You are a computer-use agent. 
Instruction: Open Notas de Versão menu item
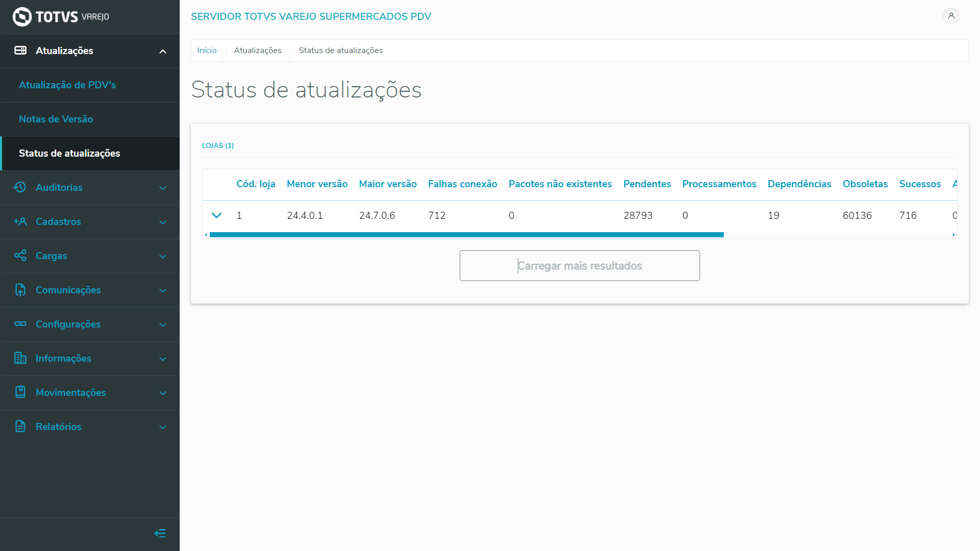(x=56, y=119)
